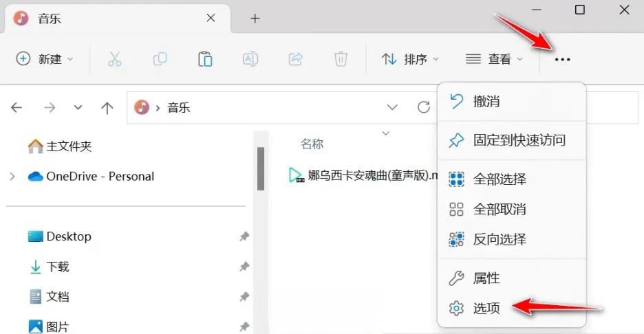Choose 选项 from the menu
The height and width of the screenshot is (334, 644).
coord(512,308)
